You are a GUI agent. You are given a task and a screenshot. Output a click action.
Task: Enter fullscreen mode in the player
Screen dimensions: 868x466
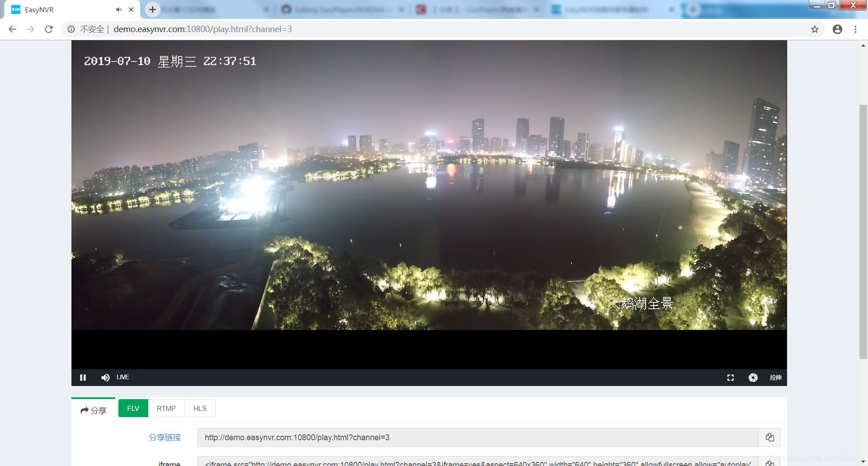pyautogui.click(x=731, y=377)
